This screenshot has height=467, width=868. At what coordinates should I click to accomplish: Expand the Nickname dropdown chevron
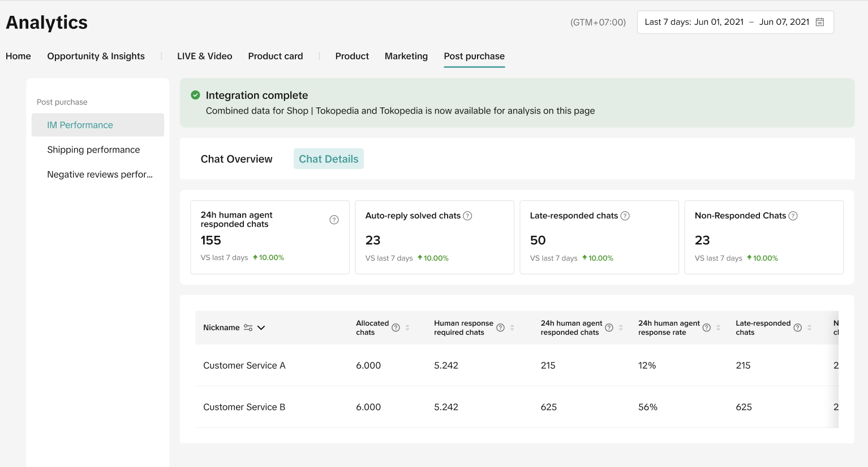pos(261,328)
